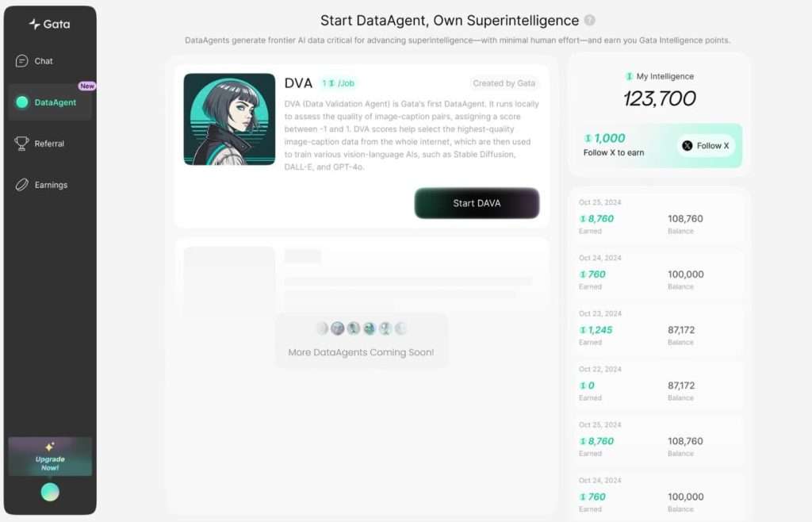Viewport: 812px width, 522px height.
Task: Click the Created by Gata label
Action: (x=504, y=83)
